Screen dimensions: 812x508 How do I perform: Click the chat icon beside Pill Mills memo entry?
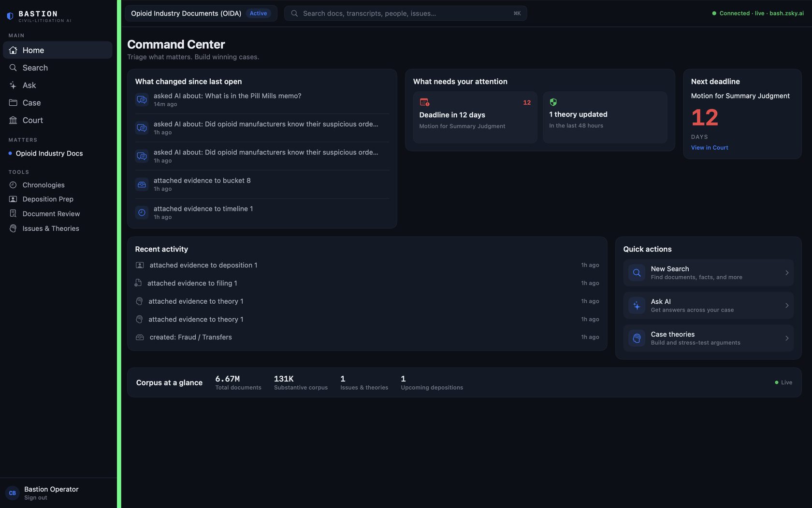tap(142, 99)
